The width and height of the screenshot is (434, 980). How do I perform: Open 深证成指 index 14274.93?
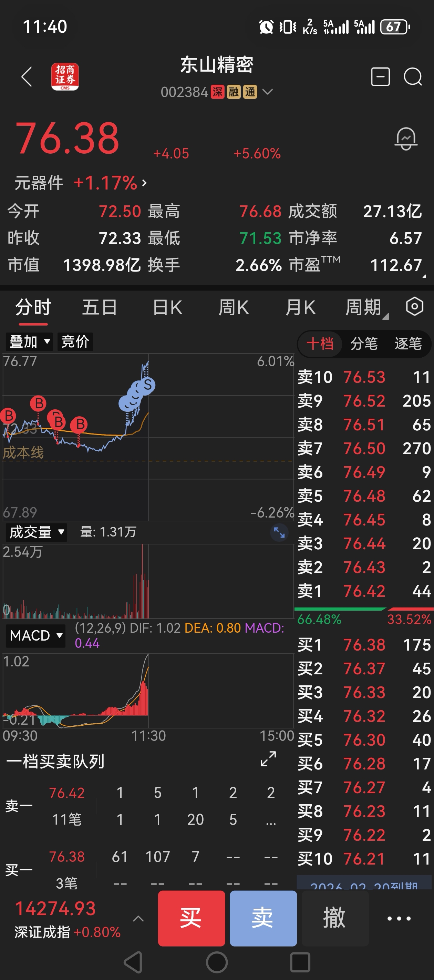click(68, 919)
